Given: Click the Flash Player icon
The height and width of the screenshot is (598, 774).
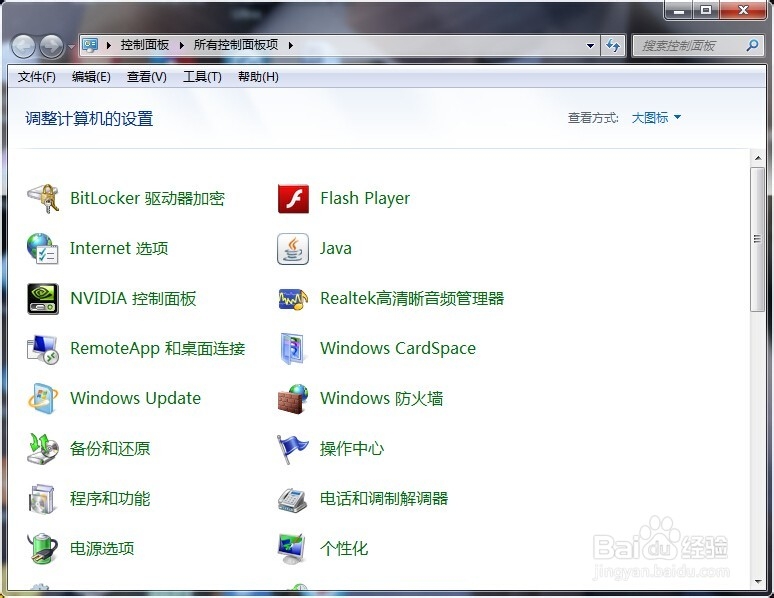Looking at the screenshot, I should [293, 199].
